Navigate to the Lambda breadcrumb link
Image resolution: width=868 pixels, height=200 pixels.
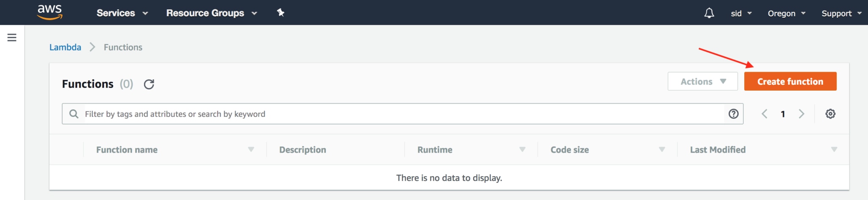point(65,47)
